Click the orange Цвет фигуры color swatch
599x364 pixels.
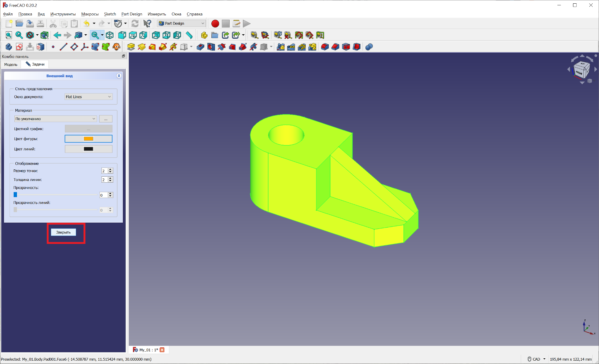coord(89,139)
